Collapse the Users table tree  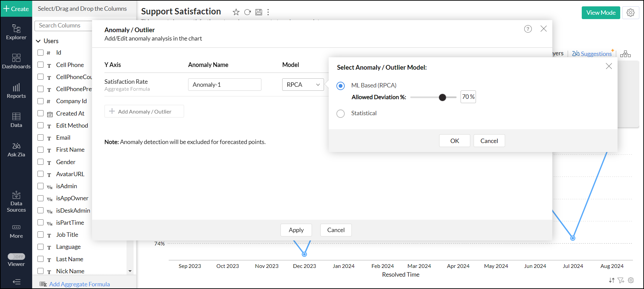click(x=38, y=41)
